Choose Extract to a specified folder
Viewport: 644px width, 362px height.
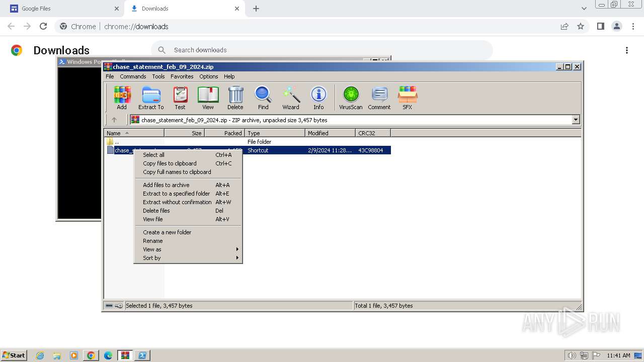[x=188, y=194]
